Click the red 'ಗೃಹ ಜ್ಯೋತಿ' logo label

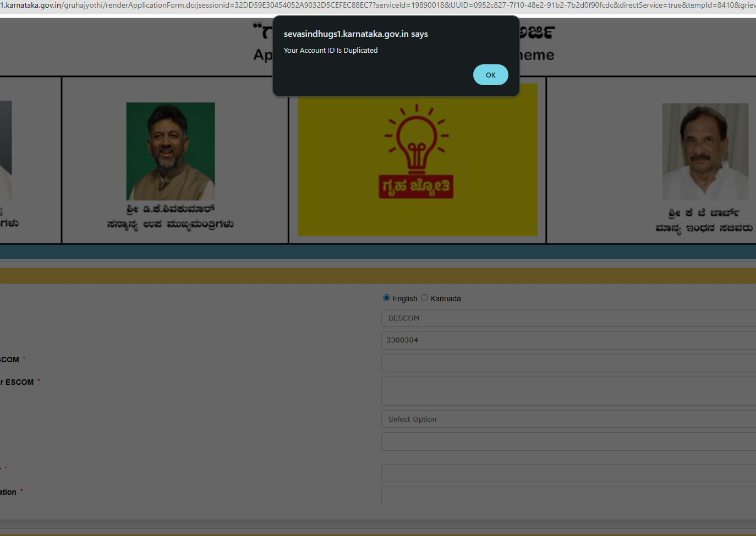(x=416, y=186)
